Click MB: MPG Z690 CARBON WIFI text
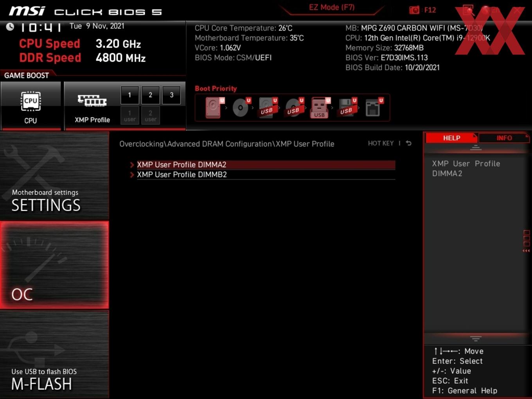Viewport: 532px width, 399px height. coord(414,28)
